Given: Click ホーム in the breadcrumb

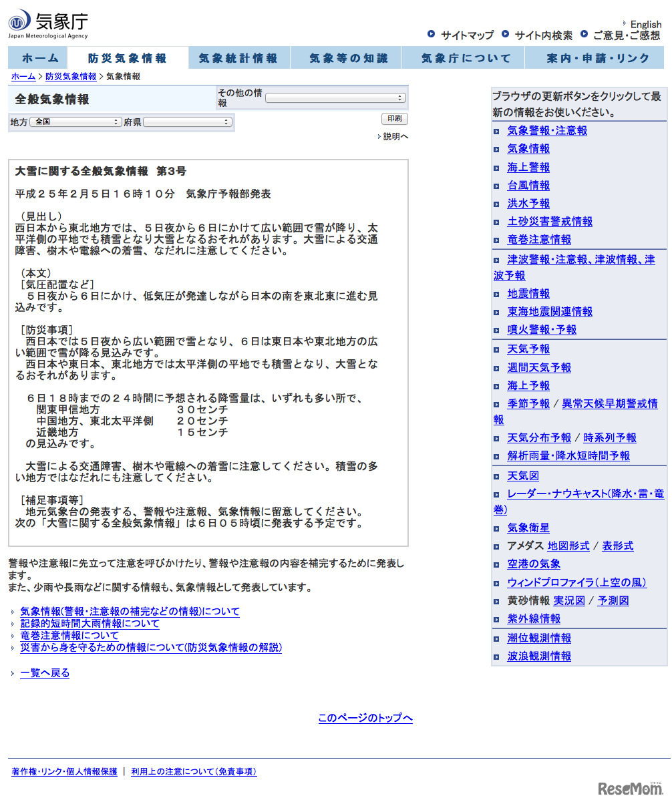Looking at the screenshot, I should tap(23, 77).
